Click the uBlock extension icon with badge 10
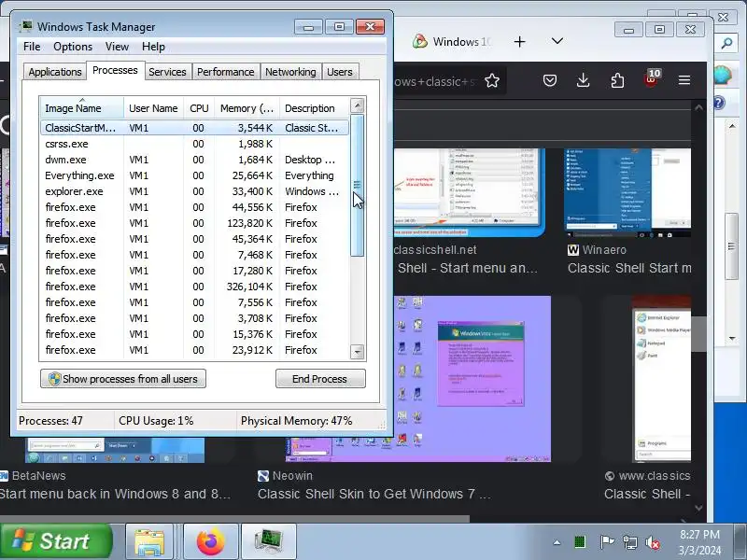 (x=651, y=79)
